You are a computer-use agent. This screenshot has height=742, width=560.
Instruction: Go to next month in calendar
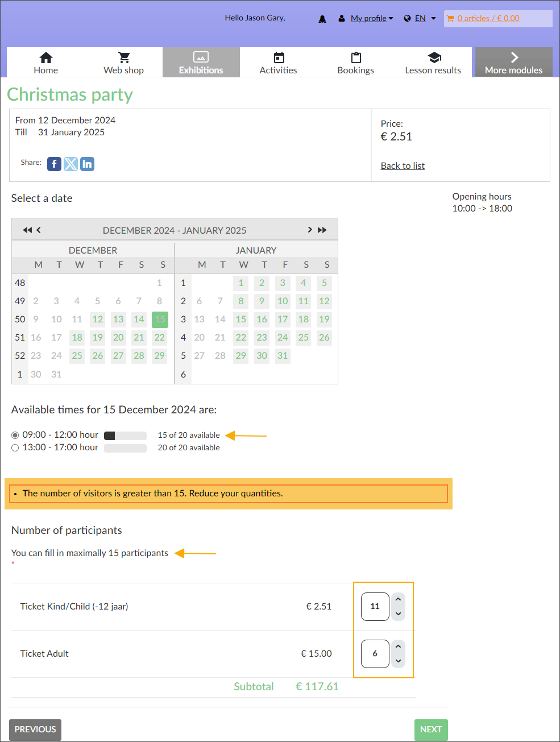[x=310, y=230]
